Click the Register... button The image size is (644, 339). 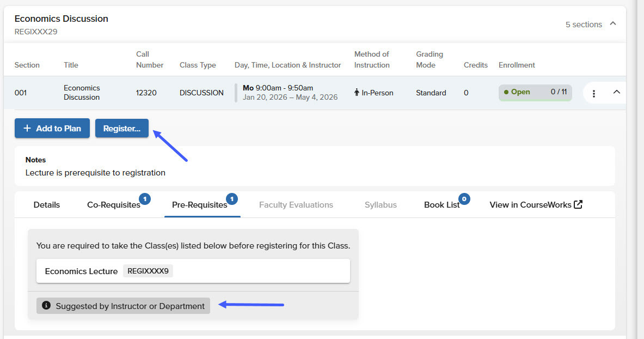[x=122, y=129]
